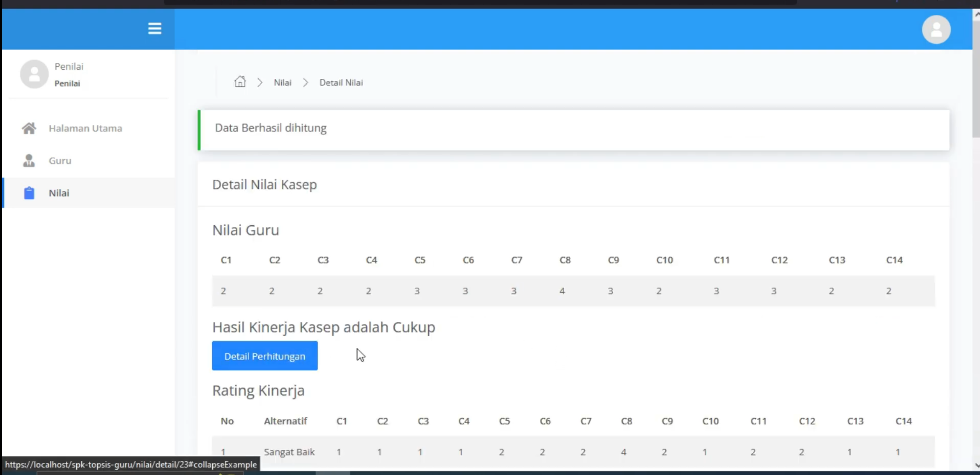Image resolution: width=980 pixels, height=475 pixels.
Task: Click the C14 header in Rating Kinerja table
Action: [x=903, y=421]
